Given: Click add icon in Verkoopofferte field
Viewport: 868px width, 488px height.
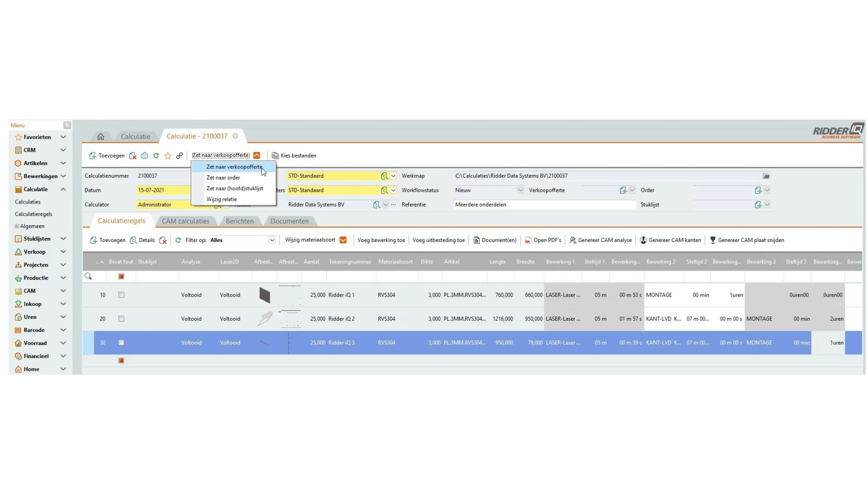Looking at the screenshot, I should click(623, 190).
